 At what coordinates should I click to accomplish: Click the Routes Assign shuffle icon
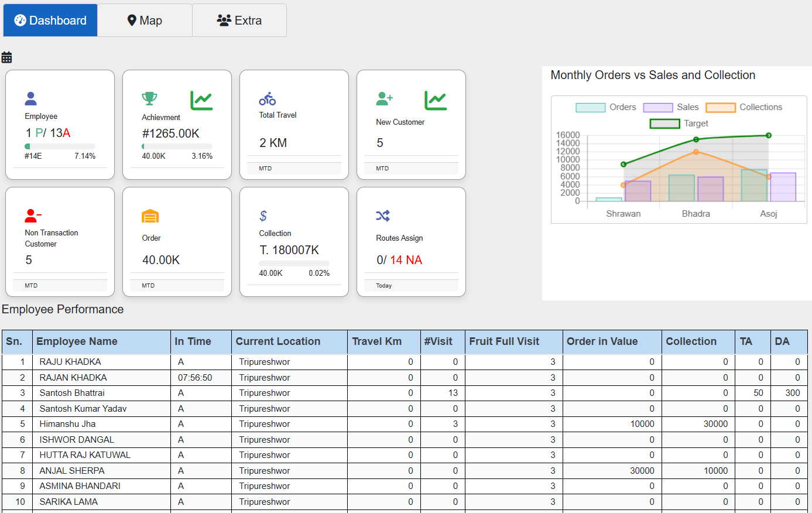coord(383,216)
